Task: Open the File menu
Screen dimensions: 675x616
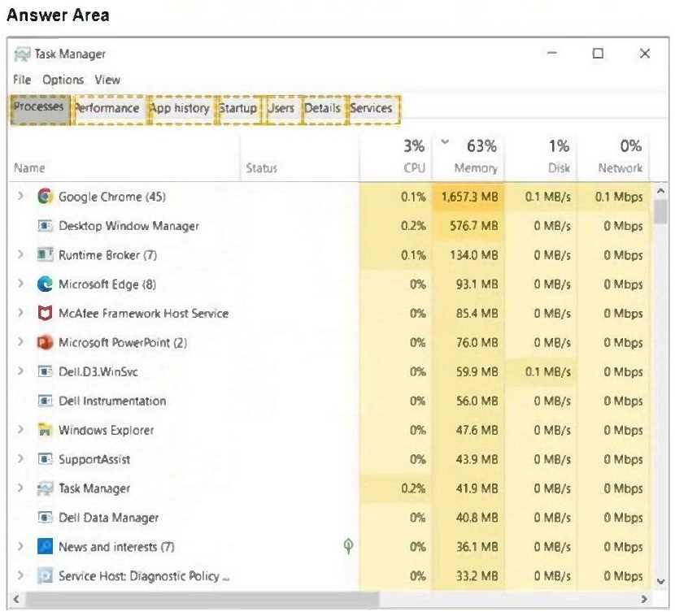Action: click(22, 80)
